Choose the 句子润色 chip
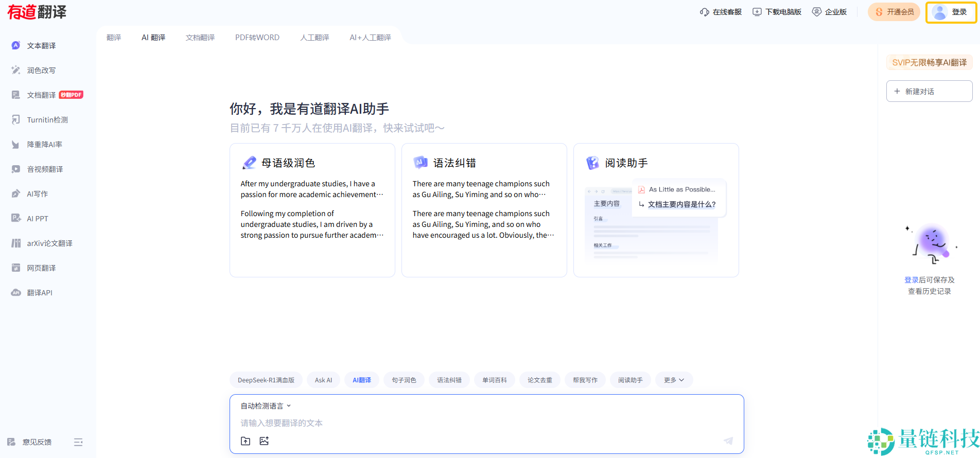The image size is (980, 458). pyautogui.click(x=404, y=380)
